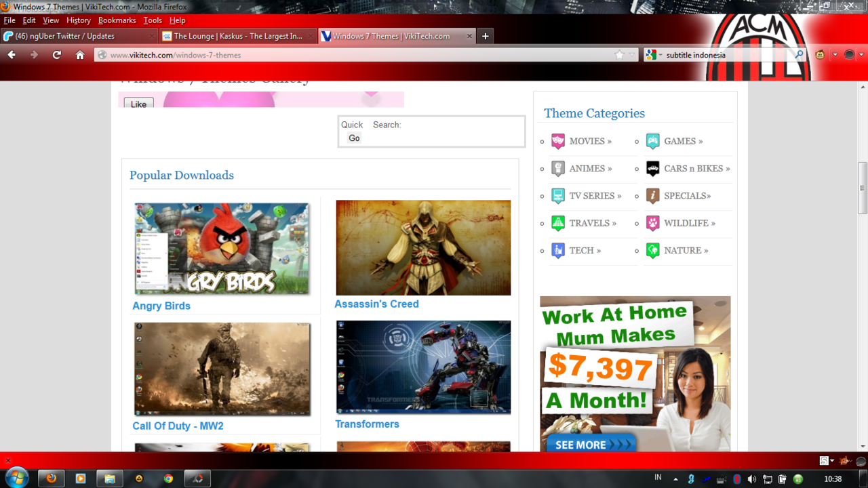868x488 pixels.
Task: Open the Windows Start menu
Action: 16,478
